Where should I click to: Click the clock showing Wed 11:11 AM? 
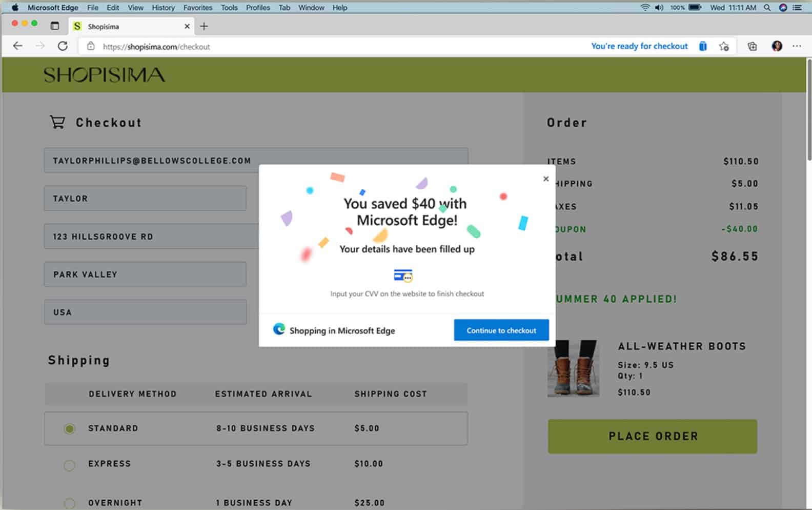(x=733, y=8)
